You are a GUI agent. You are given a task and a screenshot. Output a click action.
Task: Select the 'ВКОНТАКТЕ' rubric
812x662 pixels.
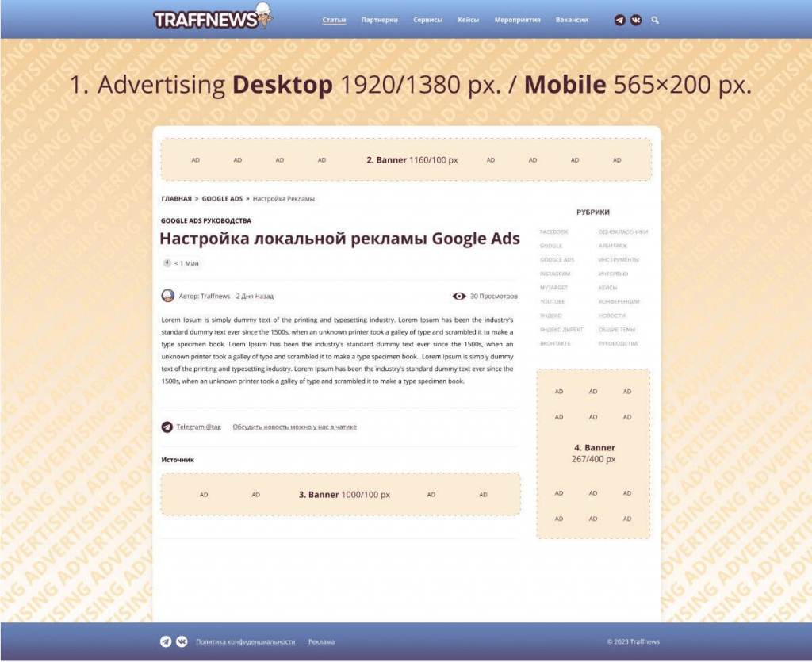(555, 343)
